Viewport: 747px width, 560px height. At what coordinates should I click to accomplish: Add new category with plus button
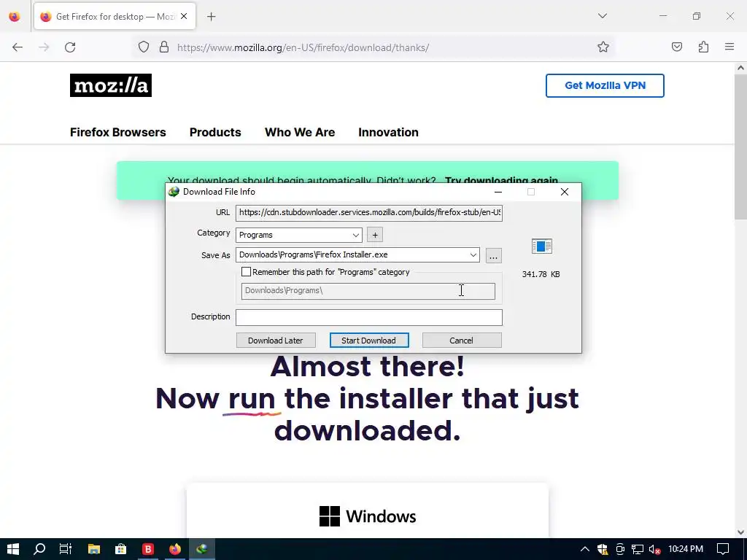375,235
